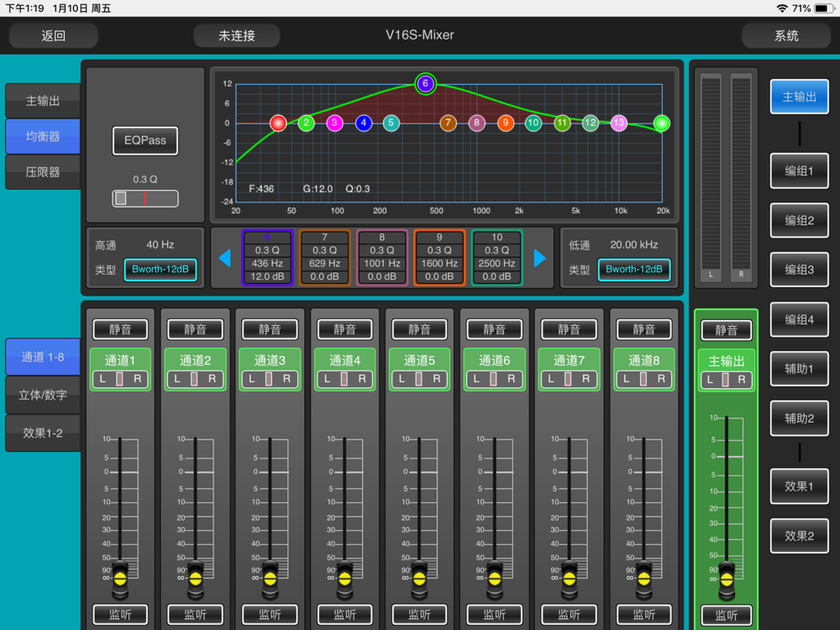The image size is (840, 630).
Task: Pick magenta EQ band node 3
Action: (x=334, y=123)
